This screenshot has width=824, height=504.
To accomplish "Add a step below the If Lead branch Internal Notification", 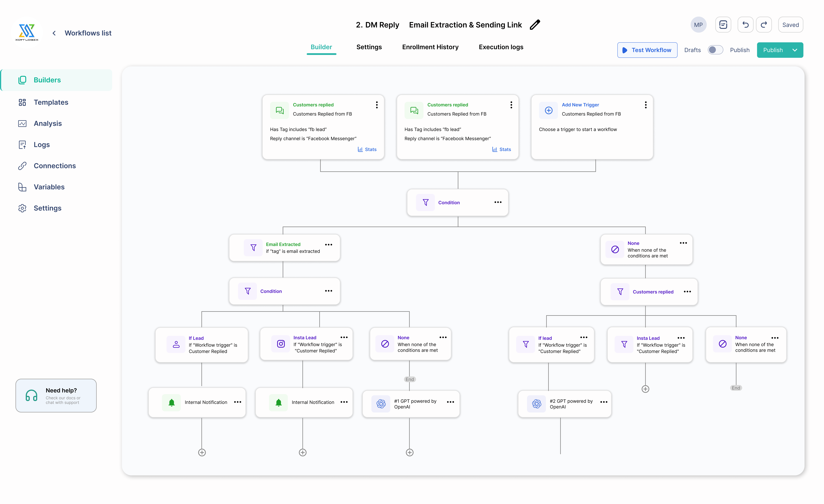I will tap(202, 453).
